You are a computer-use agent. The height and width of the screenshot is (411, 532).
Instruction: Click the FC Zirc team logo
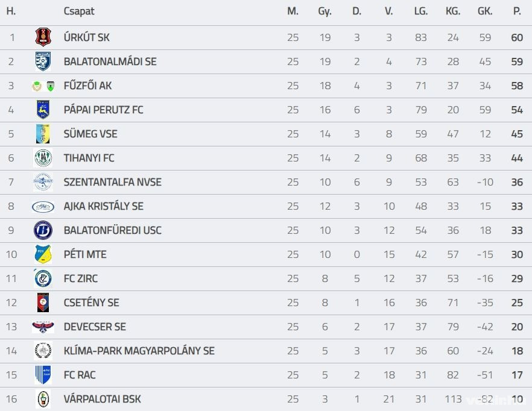coord(43,278)
